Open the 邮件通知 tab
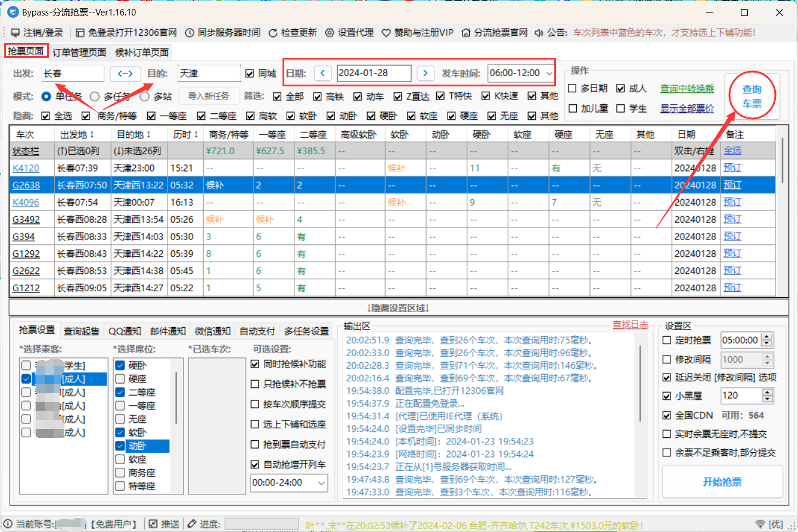Image resolution: width=798 pixels, height=532 pixels. click(x=168, y=331)
